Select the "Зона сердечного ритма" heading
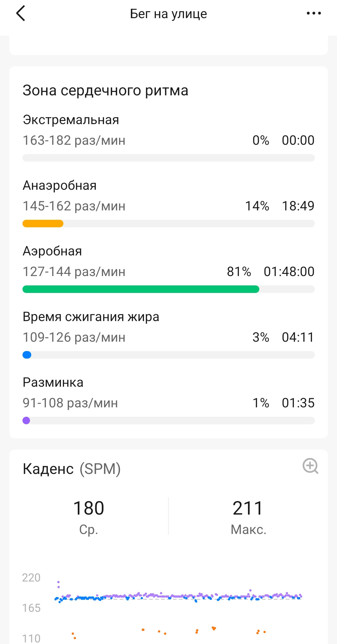 (x=106, y=91)
